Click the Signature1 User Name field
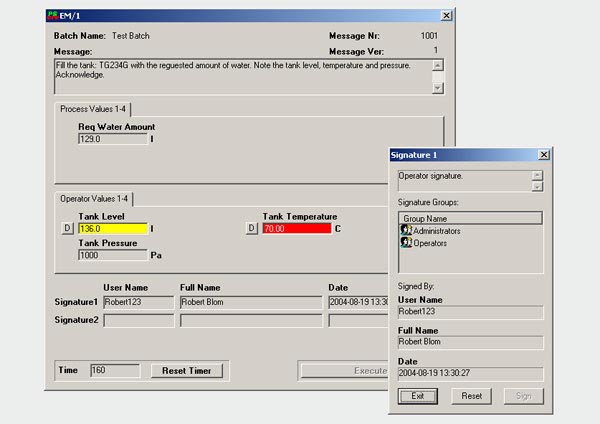600x424 pixels. [138, 301]
